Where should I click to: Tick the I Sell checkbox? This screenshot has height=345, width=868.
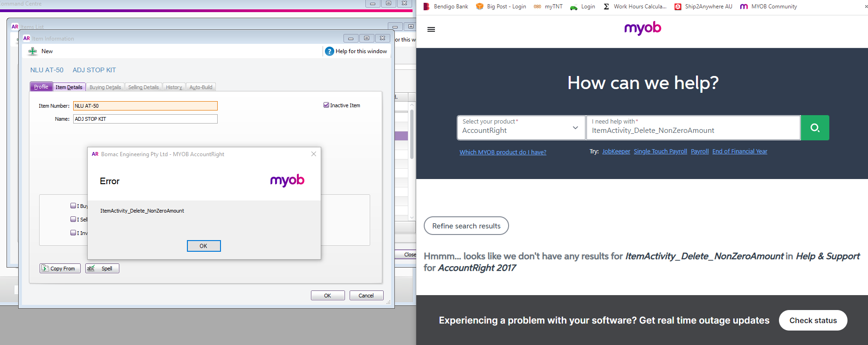(x=73, y=219)
